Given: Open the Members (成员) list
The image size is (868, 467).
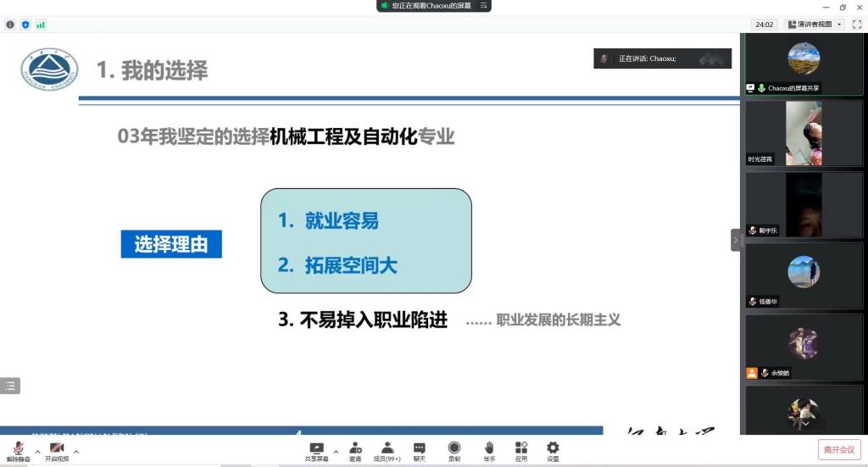Looking at the screenshot, I should pyautogui.click(x=387, y=449).
